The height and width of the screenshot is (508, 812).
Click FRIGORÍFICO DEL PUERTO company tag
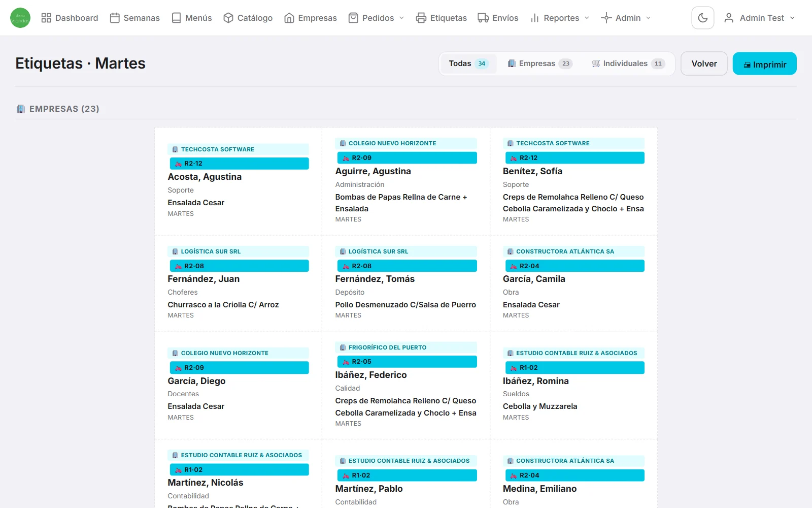click(x=406, y=347)
